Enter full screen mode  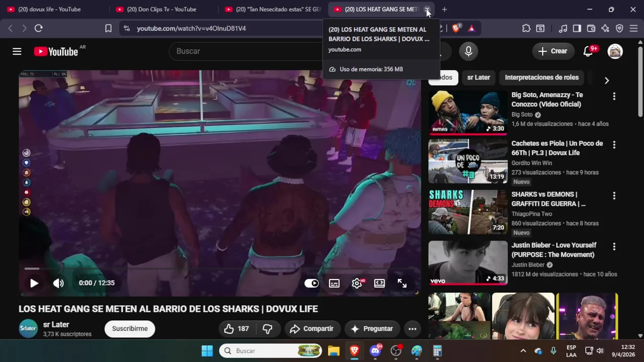point(402,283)
